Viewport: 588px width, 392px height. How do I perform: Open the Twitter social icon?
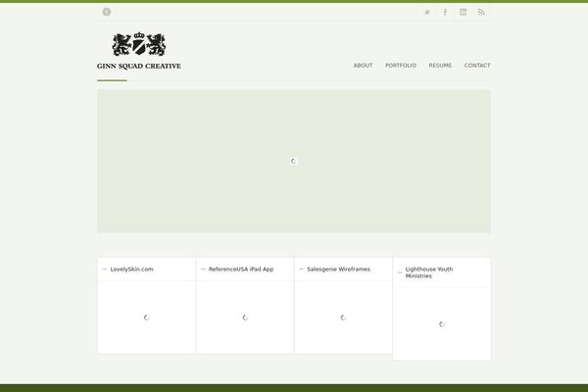click(x=426, y=12)
